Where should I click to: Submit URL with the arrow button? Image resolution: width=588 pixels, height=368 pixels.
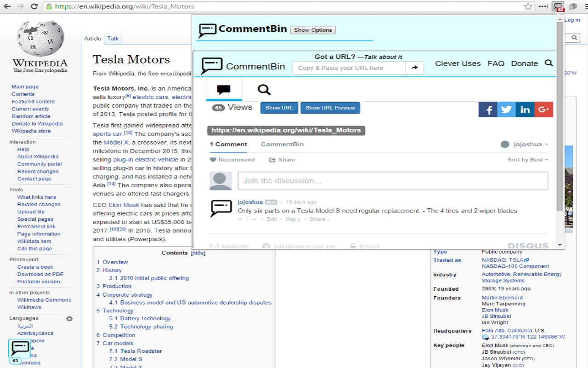pos(414,68)
